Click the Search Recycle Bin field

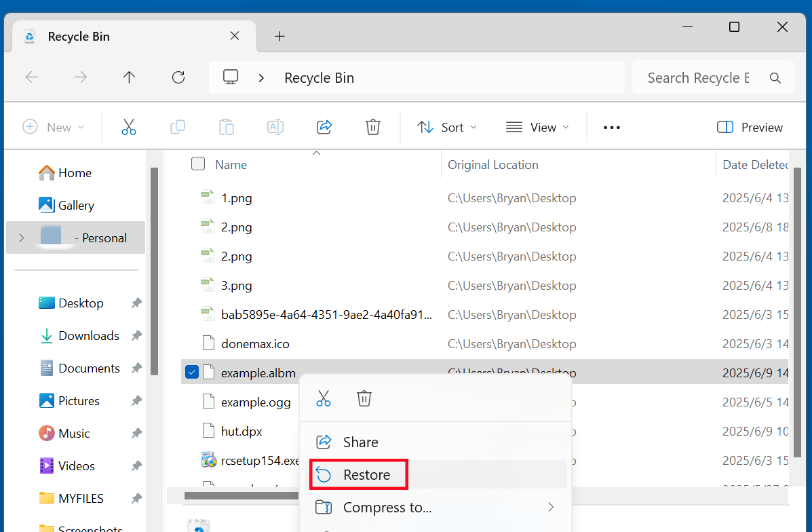coord(699,77)
